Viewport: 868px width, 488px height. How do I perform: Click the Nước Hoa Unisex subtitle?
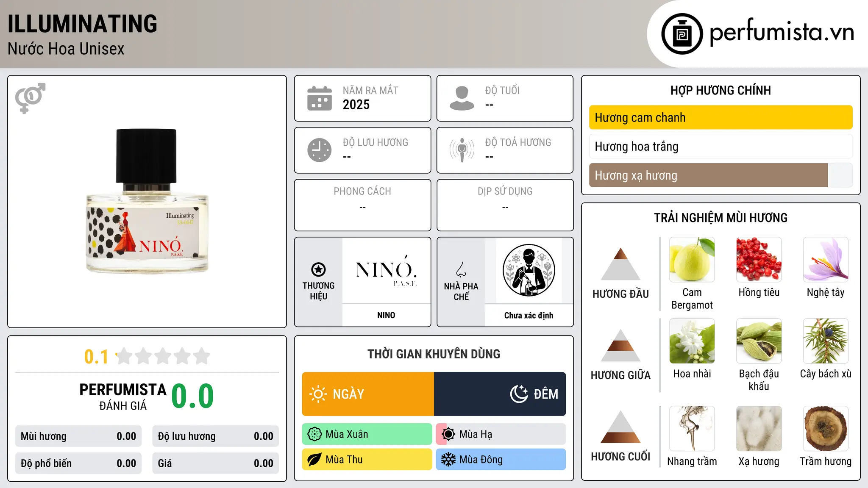click(x=66, y=49)
